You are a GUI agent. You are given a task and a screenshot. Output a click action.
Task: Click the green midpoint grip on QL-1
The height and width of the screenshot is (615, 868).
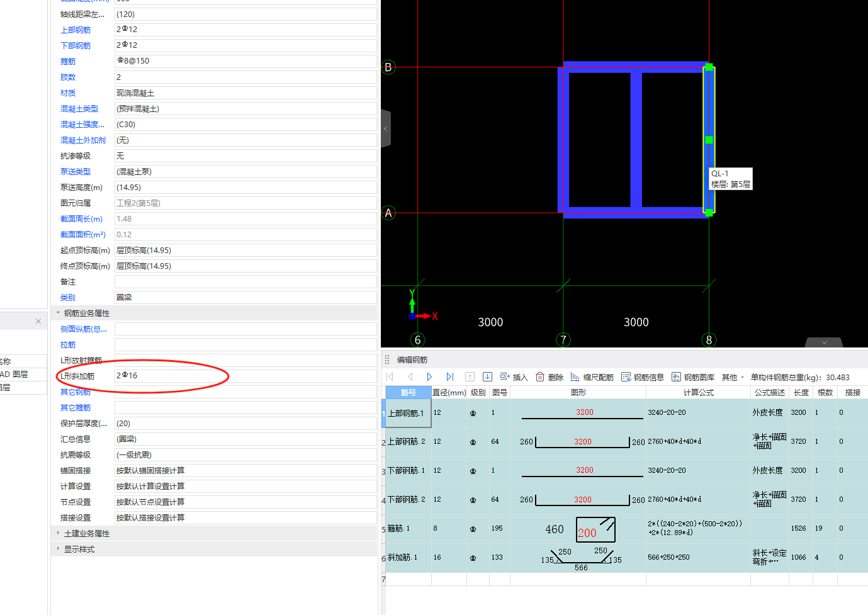tap(709, 140)
